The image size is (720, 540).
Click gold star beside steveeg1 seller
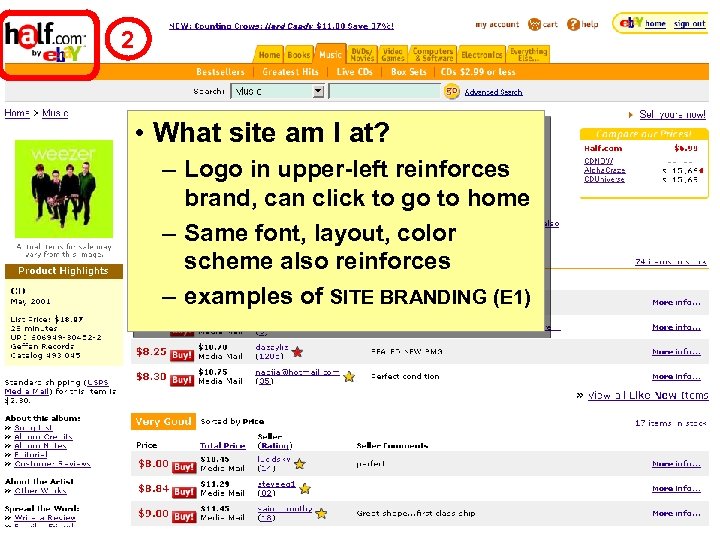(305, 489)
